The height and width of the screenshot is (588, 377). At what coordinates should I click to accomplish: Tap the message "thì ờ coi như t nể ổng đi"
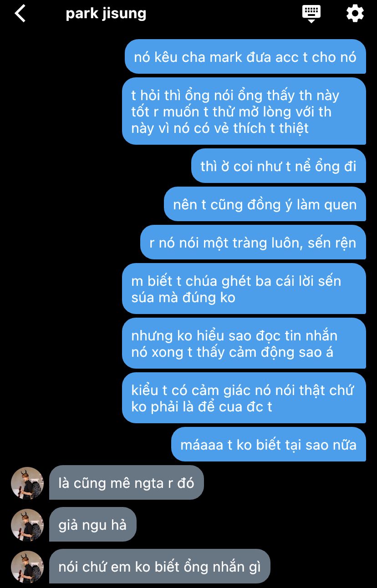pos(279,166)
